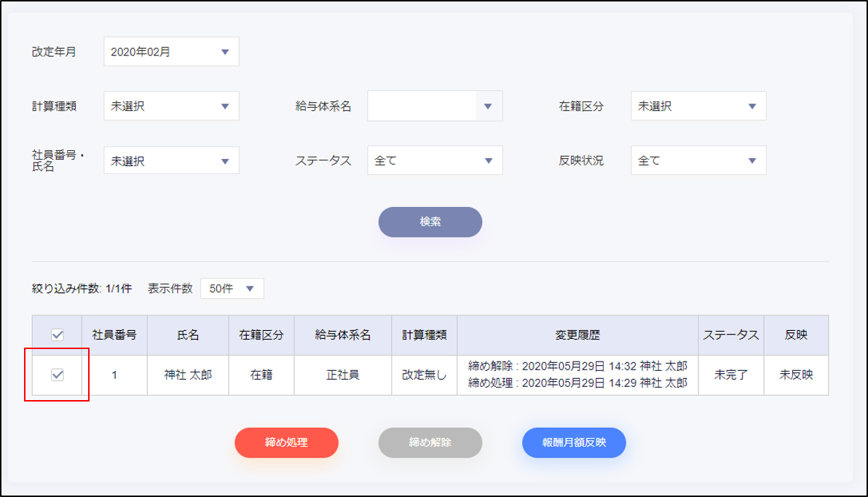Select the 変更履歴 column header
868x497 pixels.
[577, 335]
